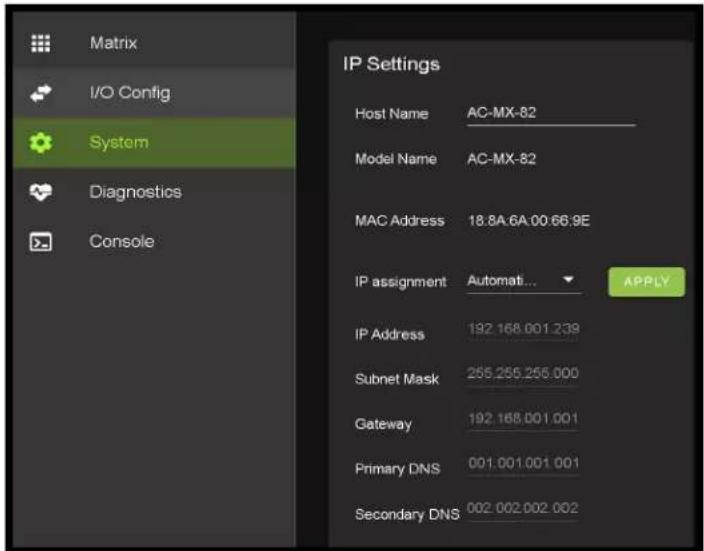The width and height of the screenshot is (704, 551).
Task: Click the Secondary DNS field 002.002.002.002
Action: 523,510
